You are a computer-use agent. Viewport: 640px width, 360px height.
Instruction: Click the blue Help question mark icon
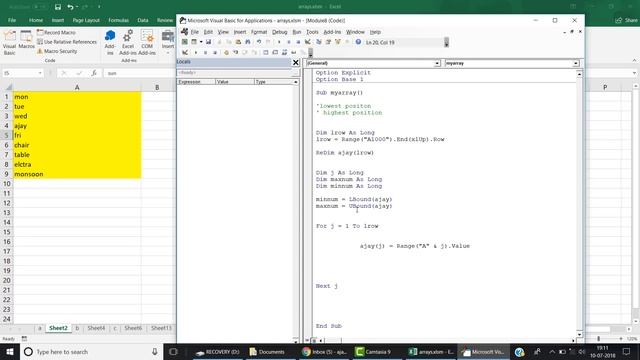coord(358,42)
